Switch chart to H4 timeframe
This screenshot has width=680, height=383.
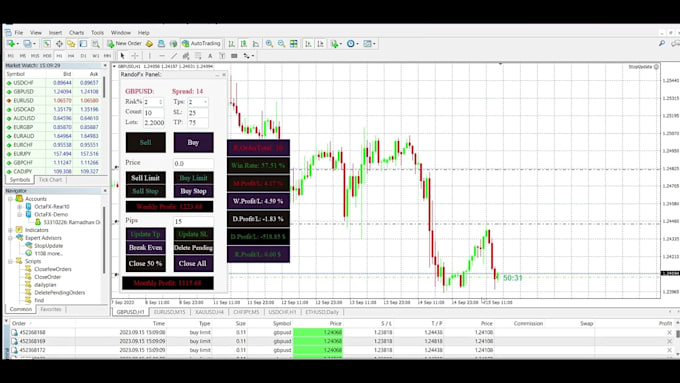71,56
